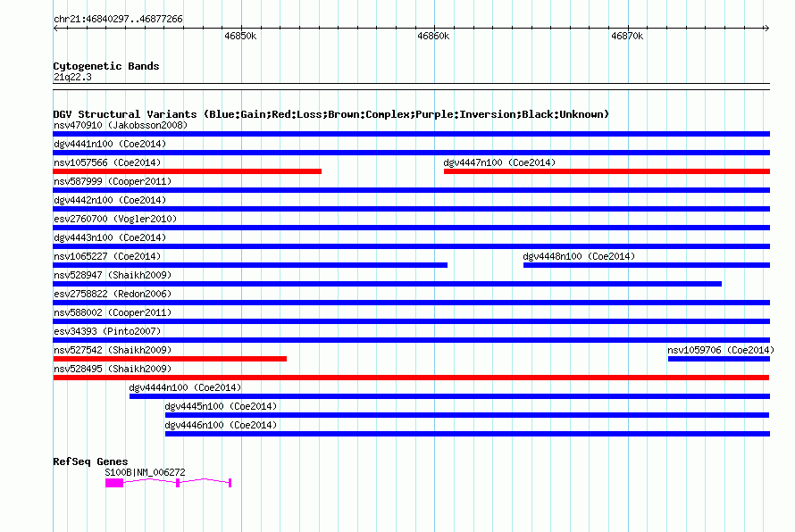Select the blue esv34393 gain bar
The image size is (795, 532).
pyautogui.click(x=411, y=340)
